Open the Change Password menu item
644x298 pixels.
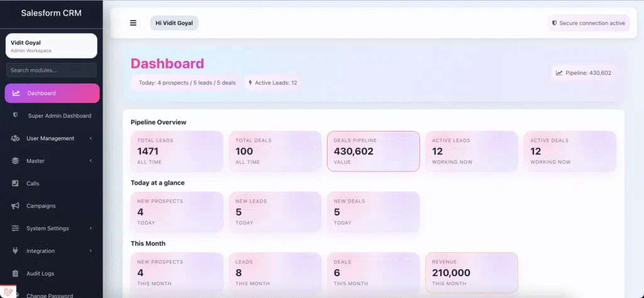pyautogui.click(x=50, y=295)
